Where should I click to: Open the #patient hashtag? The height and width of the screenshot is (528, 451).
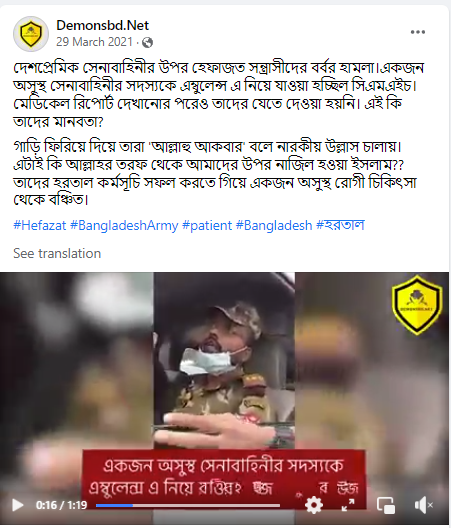pos(207,225)
